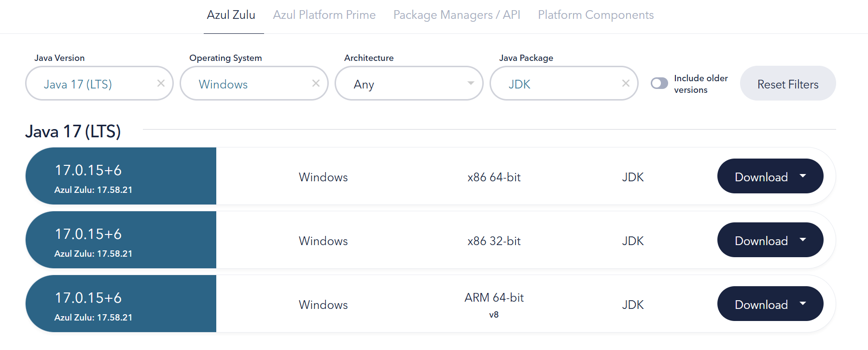
Task: Open download options arrow for x86 64-bit
Action: (803, 176)
